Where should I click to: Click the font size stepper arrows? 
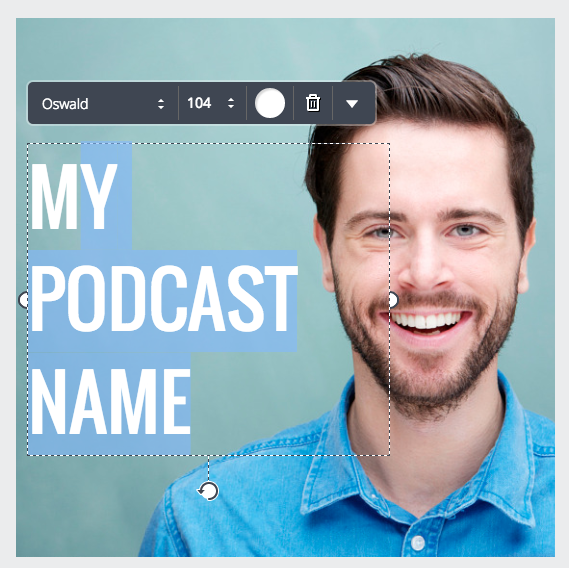point(231,103)
